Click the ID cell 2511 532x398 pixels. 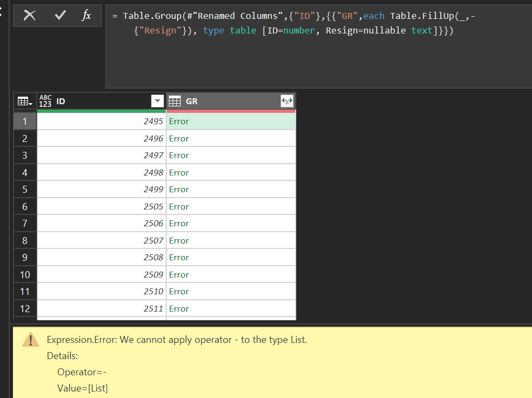pos(101,308)
